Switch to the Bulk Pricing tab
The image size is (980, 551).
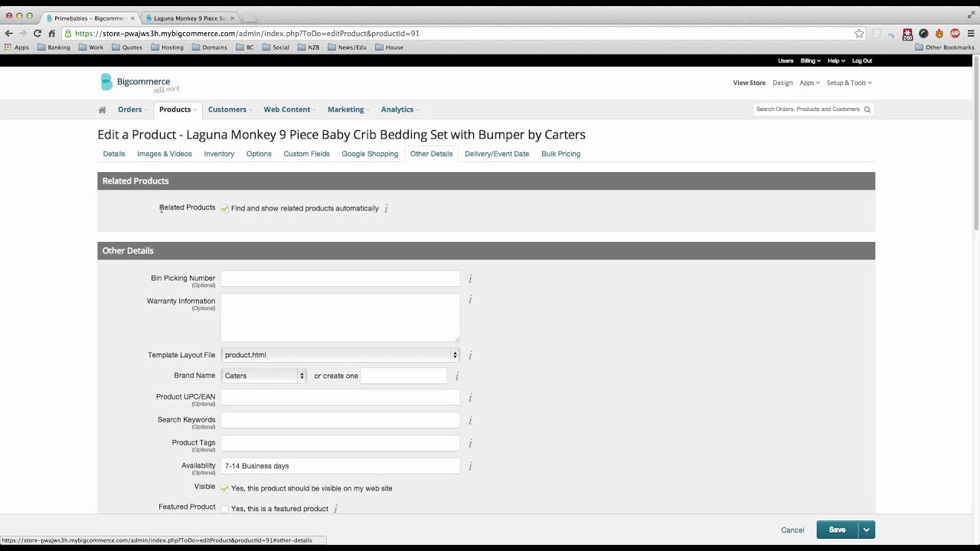coord(560,154)
